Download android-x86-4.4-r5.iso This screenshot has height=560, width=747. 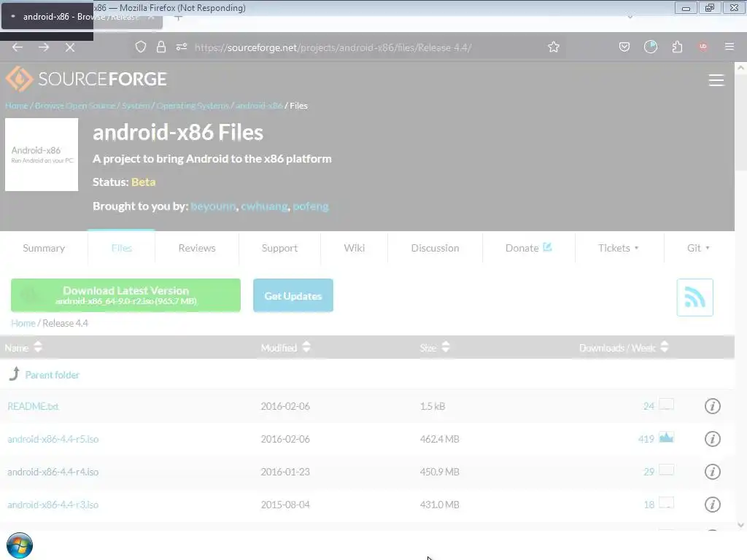[x=53, y=439]
